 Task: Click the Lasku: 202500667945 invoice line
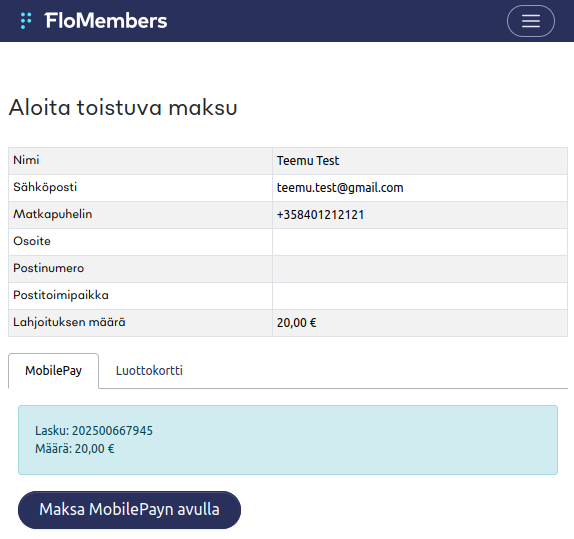(94, 431)
